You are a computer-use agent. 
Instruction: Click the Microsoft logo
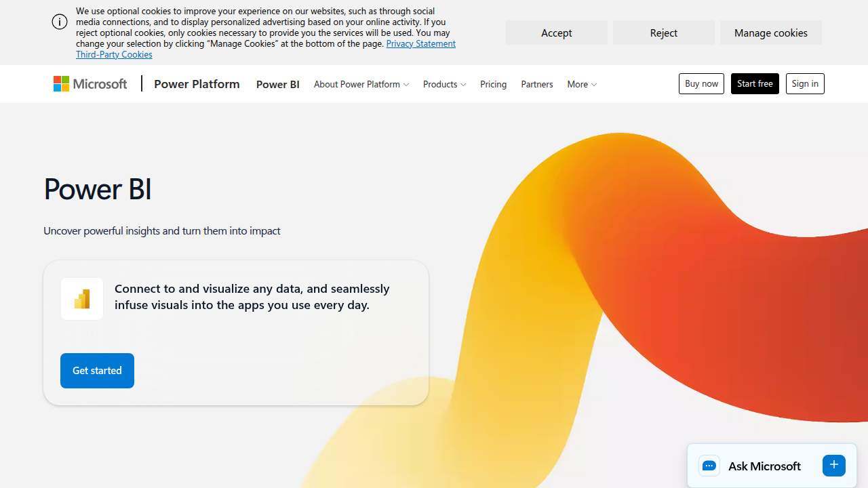click(x=90, y=83)
